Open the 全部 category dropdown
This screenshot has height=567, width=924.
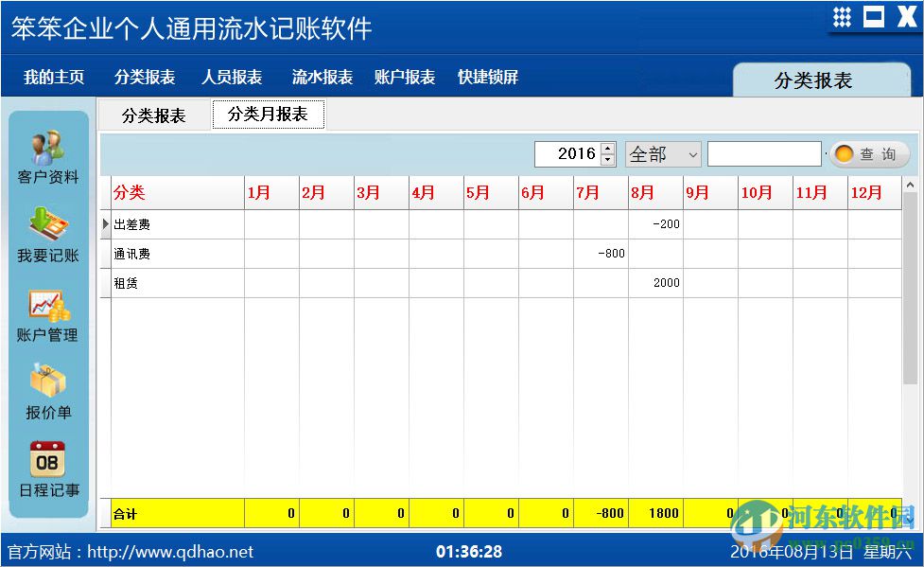click(x=661, y=153)
